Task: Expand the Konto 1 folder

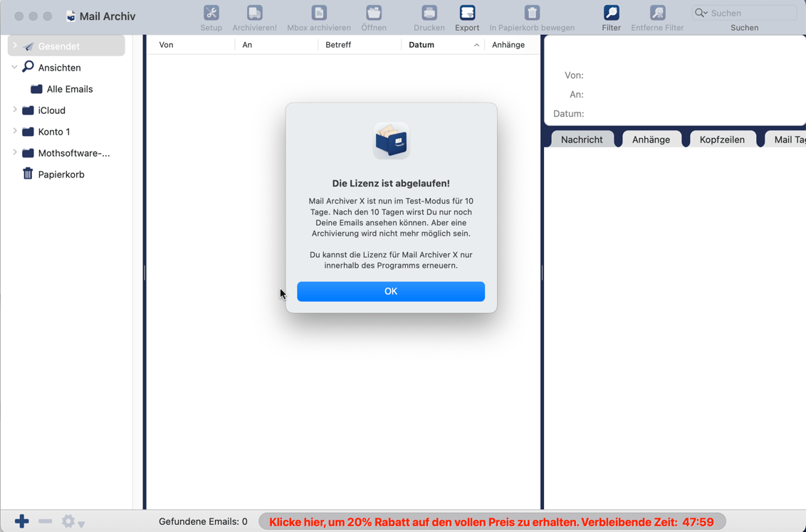Action: pyautogui.click(x=15, y=132)
